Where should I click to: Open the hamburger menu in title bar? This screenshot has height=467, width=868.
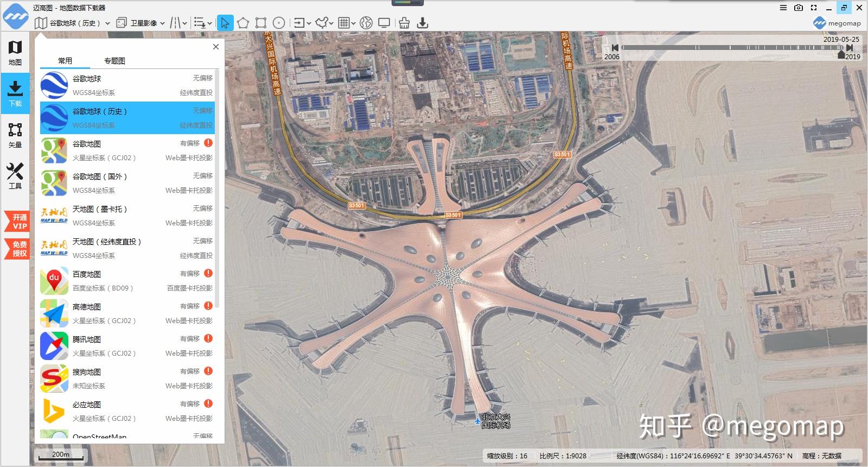click(x=783, y=8)
